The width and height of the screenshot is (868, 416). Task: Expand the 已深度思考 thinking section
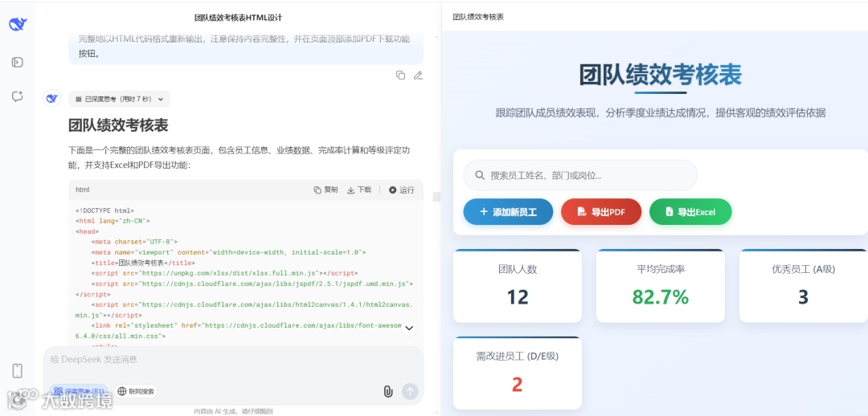click(120, 99)
